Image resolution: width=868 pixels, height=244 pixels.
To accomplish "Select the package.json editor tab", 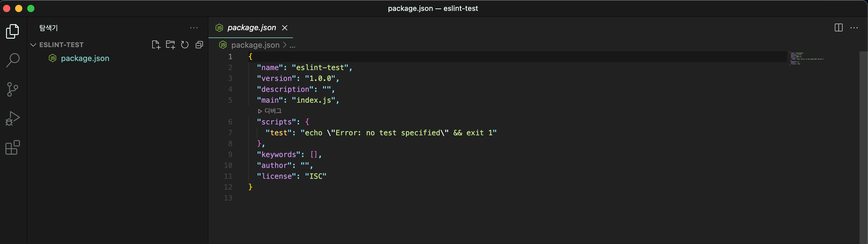I will click(x=251, y=28).
